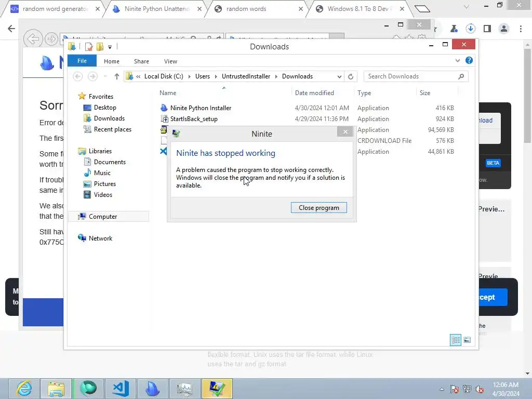Open the Share ribbon tab

141,61
